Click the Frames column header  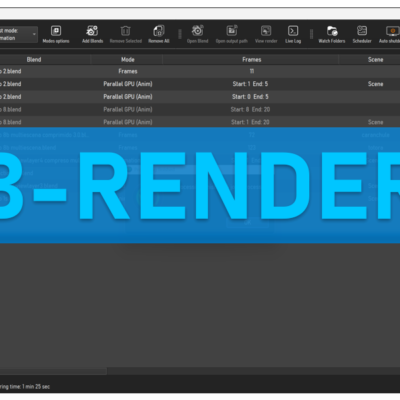tap(252, 60)
